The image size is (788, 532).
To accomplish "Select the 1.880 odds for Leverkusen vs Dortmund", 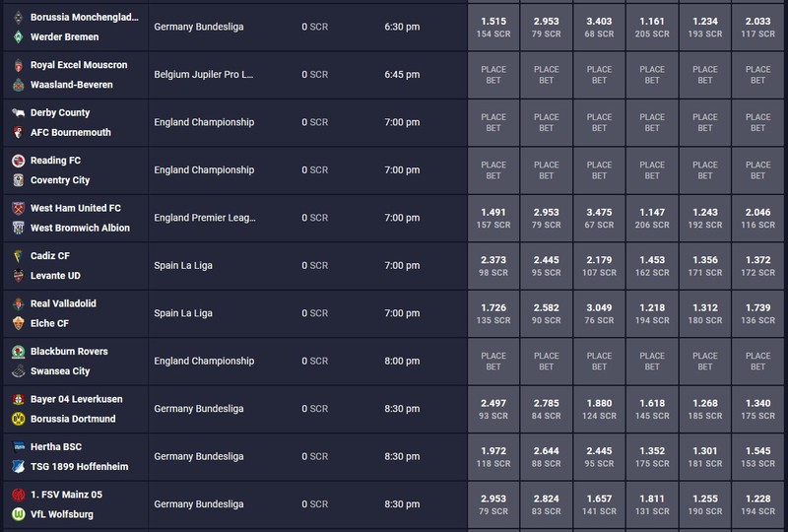I will coord(599,409).
